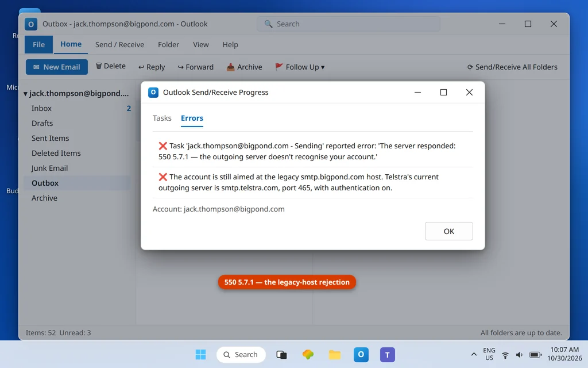
Task: Click in the Outlook Search field
Action: point(349,24)
